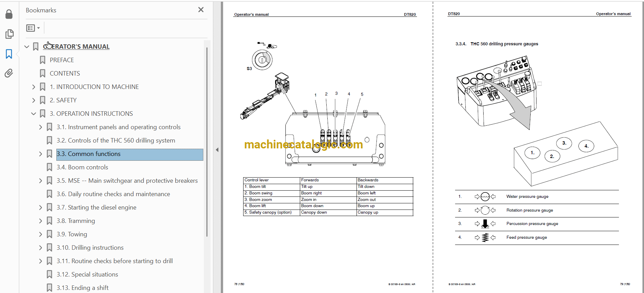The width and height of the screenshot is (644, 293).
Task: Click bookmark icon beside 3.4. Boom controls
Action: point(49,167)
